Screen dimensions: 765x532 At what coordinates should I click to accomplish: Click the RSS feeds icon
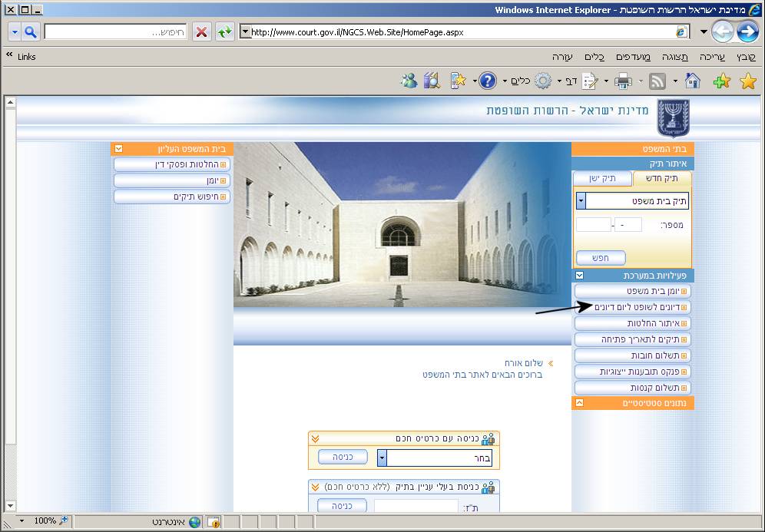click(x=657, y=81)
